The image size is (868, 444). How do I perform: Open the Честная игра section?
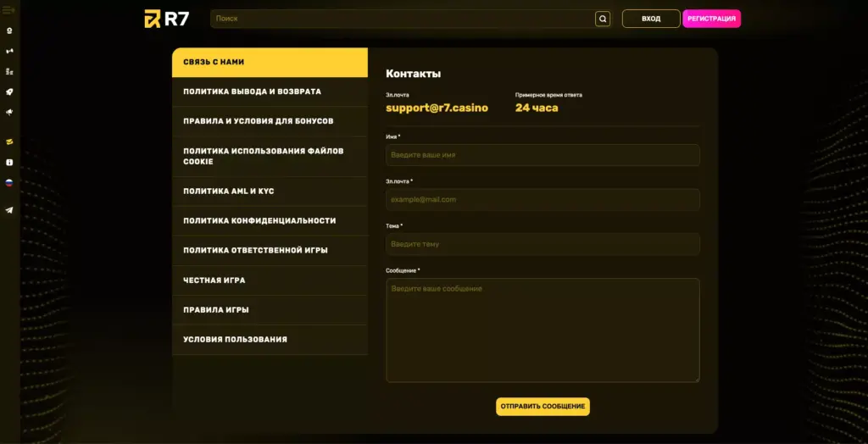click(x=270, y=280)
